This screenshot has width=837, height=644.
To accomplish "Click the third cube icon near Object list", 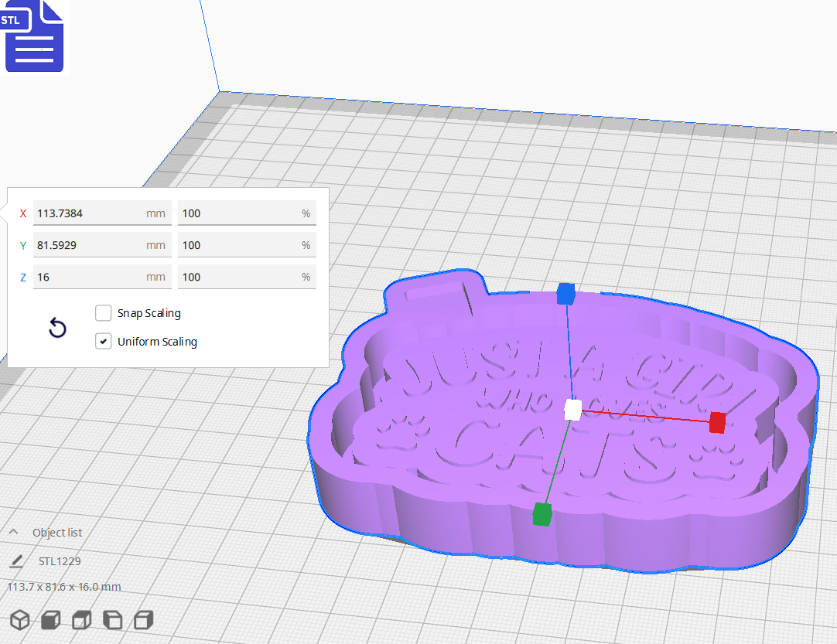I will point(81,620).
